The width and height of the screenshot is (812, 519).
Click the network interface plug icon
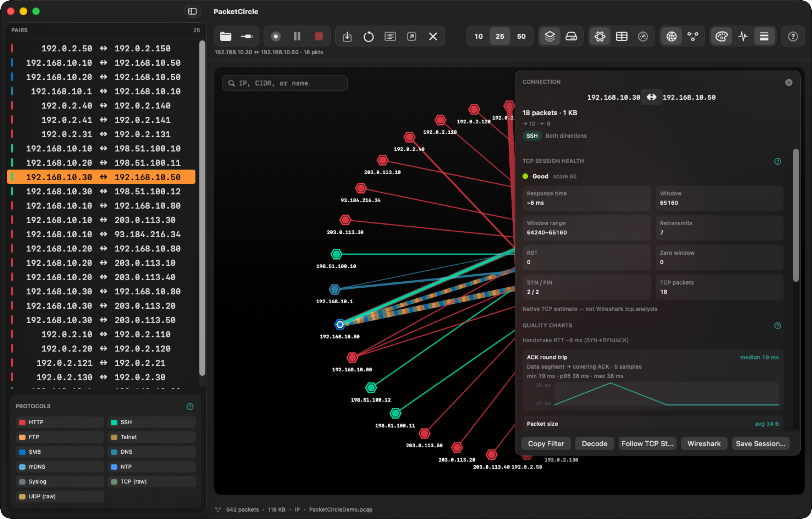[x=247, y=36]
